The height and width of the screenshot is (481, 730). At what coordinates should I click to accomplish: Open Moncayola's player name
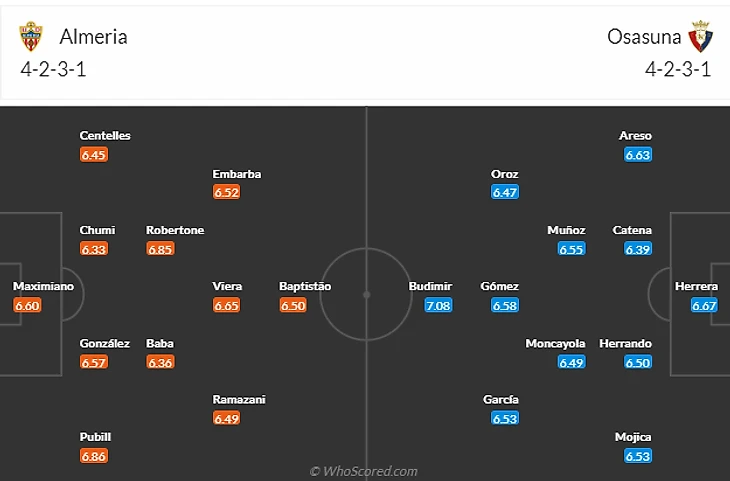coord(555,343)
